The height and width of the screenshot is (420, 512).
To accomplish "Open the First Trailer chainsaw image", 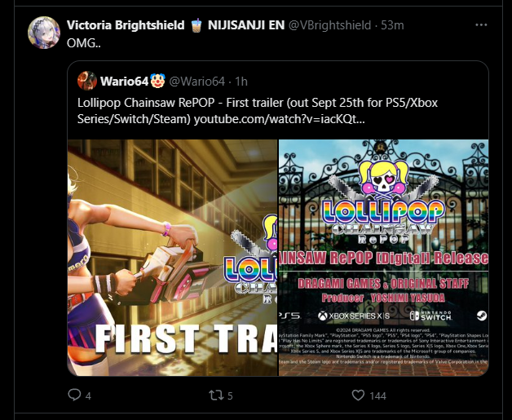I will (x=172, y=258).
